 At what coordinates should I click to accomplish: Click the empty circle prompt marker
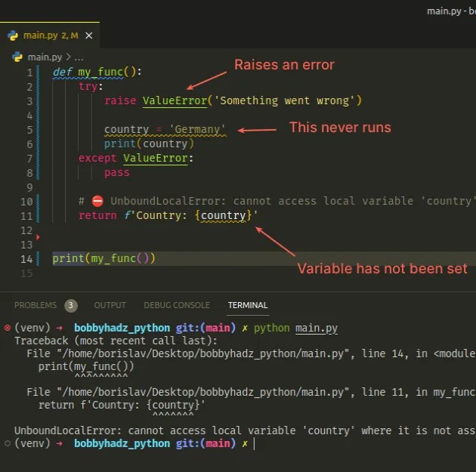[x=8, y=443]
